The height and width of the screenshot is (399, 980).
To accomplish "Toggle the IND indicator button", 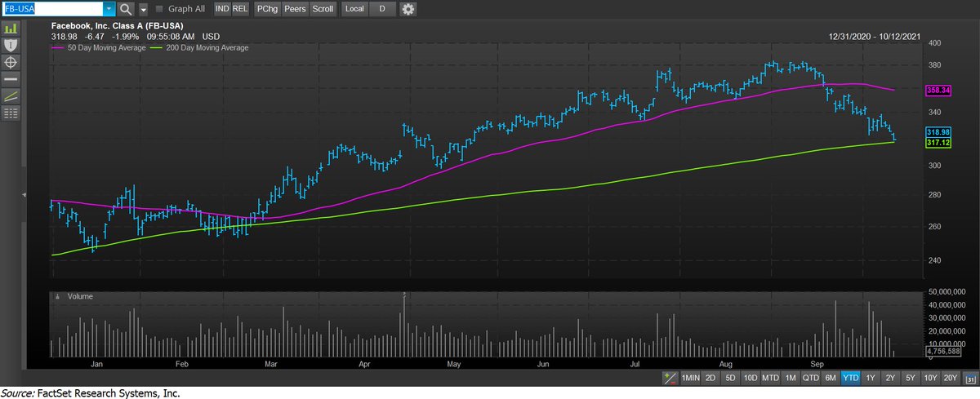I will (x=222, y=9).
